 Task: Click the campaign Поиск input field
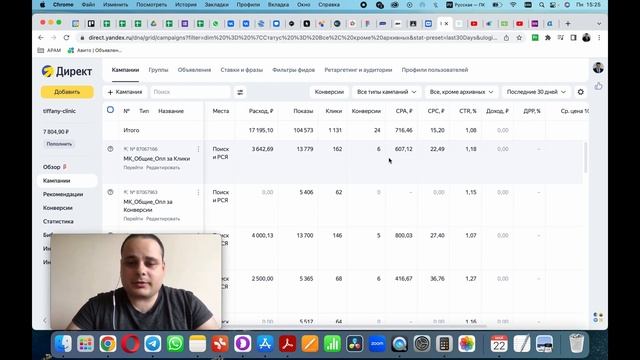(x=190, y=92)
